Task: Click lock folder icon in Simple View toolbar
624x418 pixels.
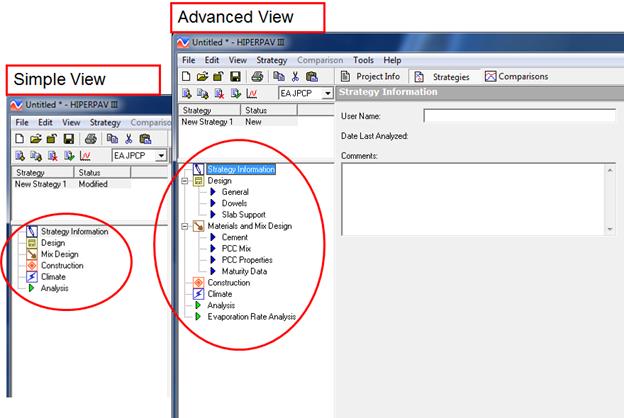Action: [x=52, y=139]
